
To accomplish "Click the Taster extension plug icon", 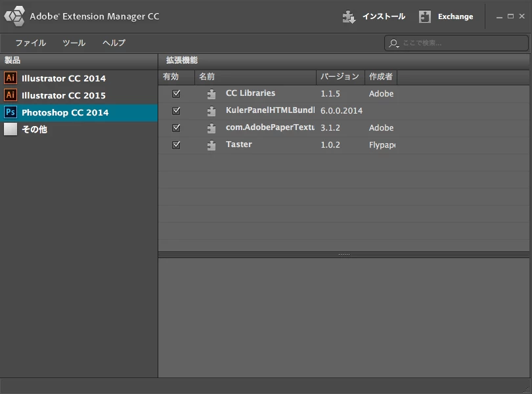I will tap(211, 145).
